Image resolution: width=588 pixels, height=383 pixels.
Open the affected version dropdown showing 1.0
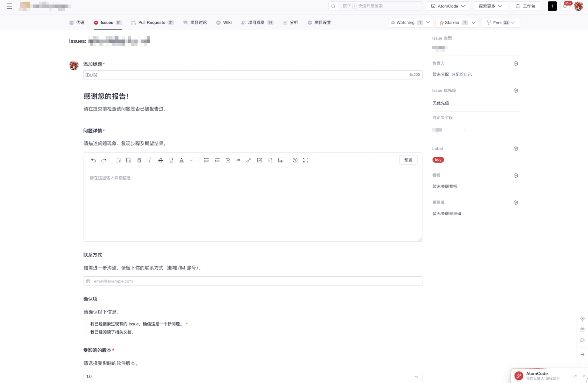coord(253,376)
